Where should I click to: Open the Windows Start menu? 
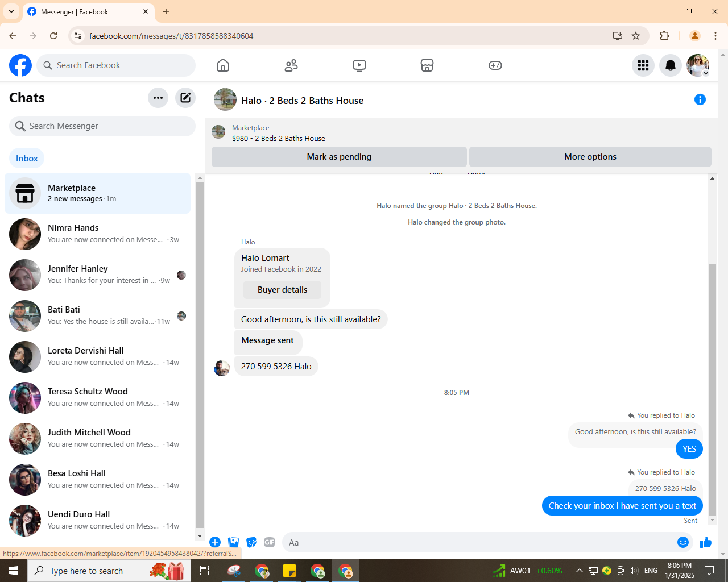(14, 571)
